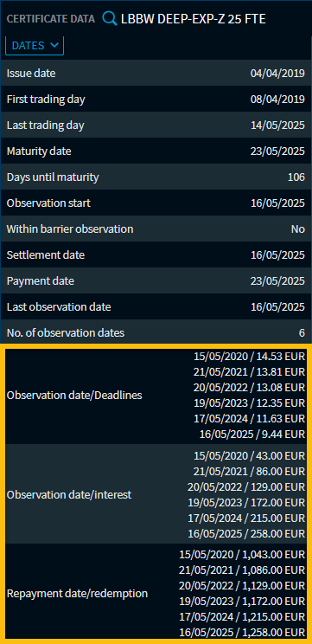
Task: Select the entry 17/05/2024 / 1,215.00 EUR
Action: click(242, 617)
